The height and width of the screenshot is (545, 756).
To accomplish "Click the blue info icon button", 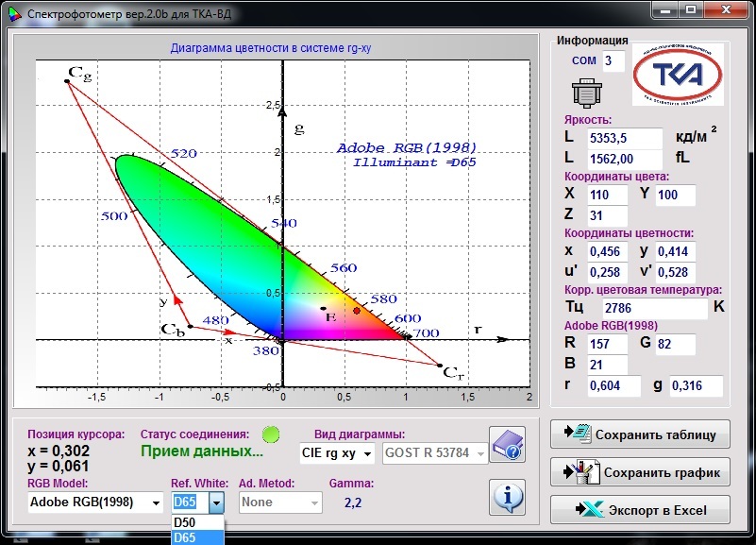I will 507,496.
